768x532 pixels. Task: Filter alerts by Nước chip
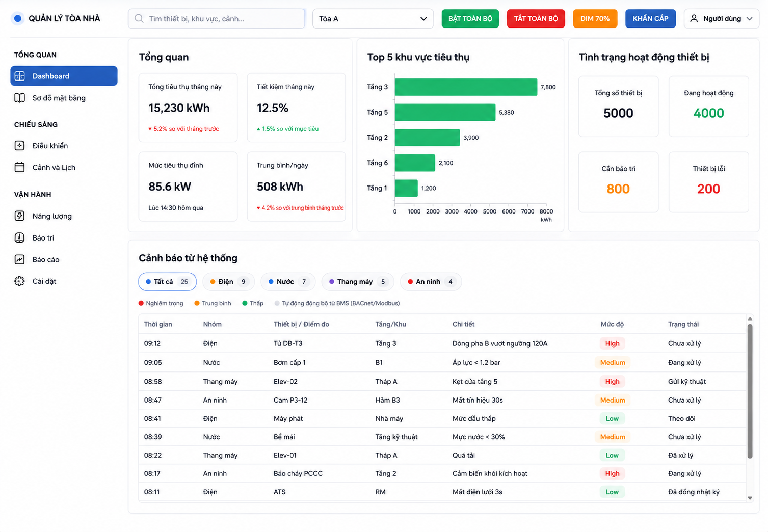[288, 282]
